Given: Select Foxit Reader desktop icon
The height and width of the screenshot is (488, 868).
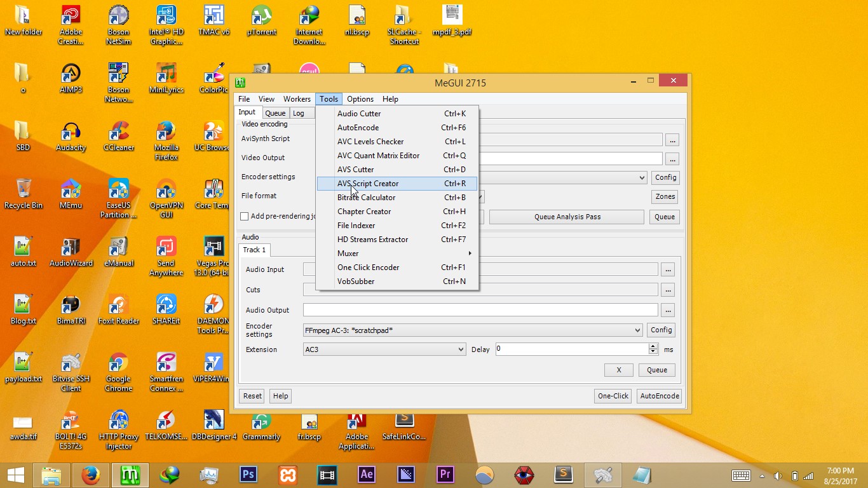Looking at the screenshot, I should pos(119,309).
